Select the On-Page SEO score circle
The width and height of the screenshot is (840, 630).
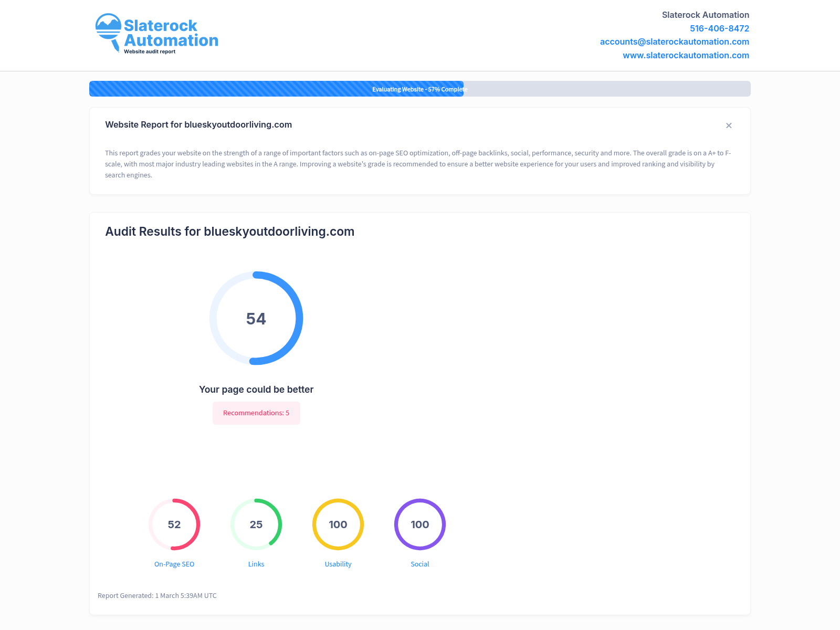174,524
